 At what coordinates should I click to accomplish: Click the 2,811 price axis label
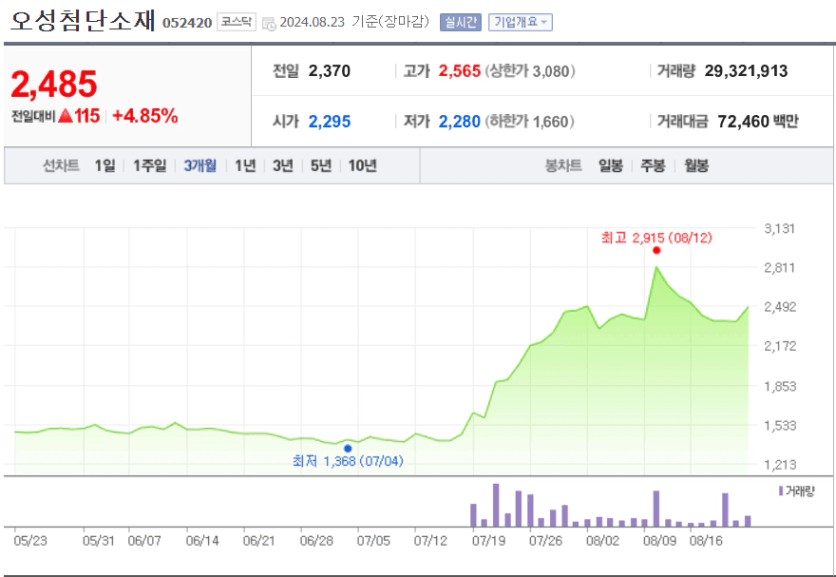[779, 268]
